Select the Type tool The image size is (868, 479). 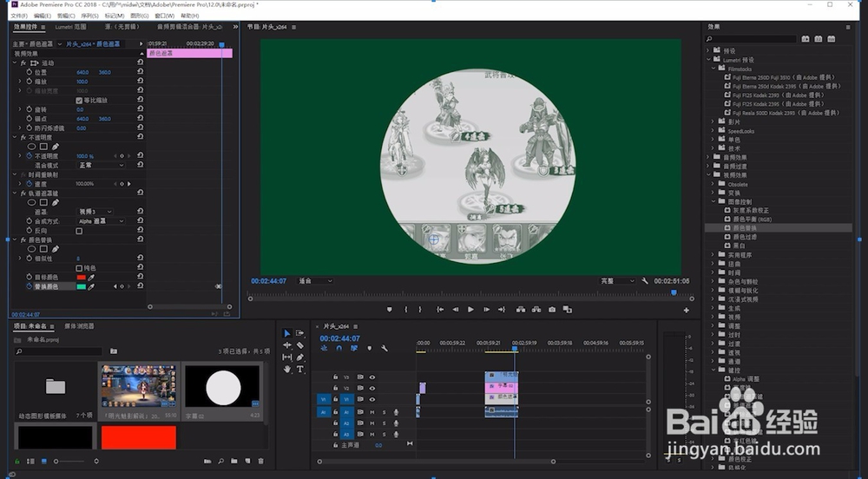point(300,370)
